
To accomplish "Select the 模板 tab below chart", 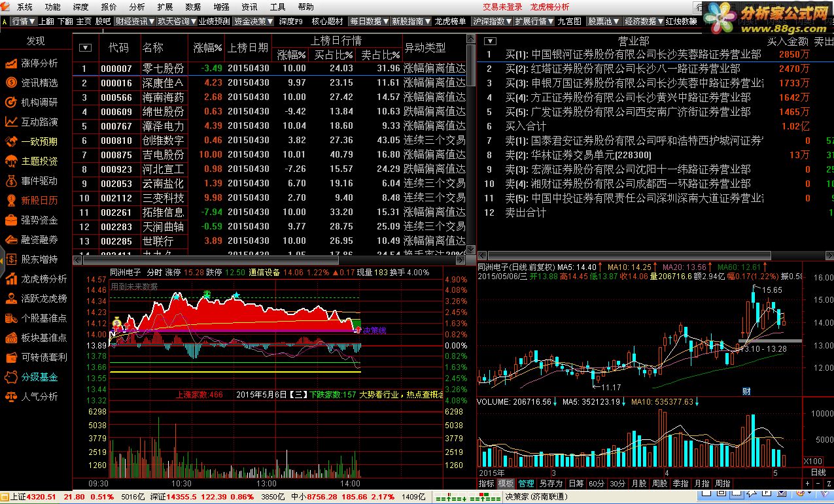I will tap(506, 484).
